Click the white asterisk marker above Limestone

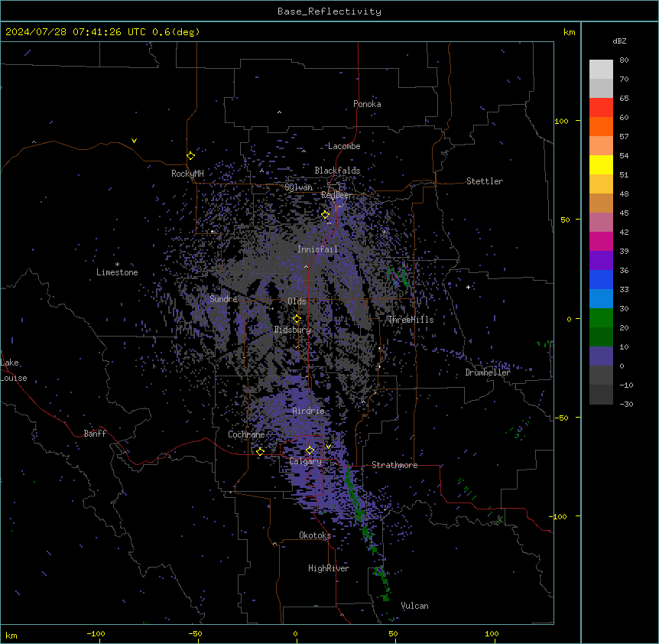(x=117, y=264)
